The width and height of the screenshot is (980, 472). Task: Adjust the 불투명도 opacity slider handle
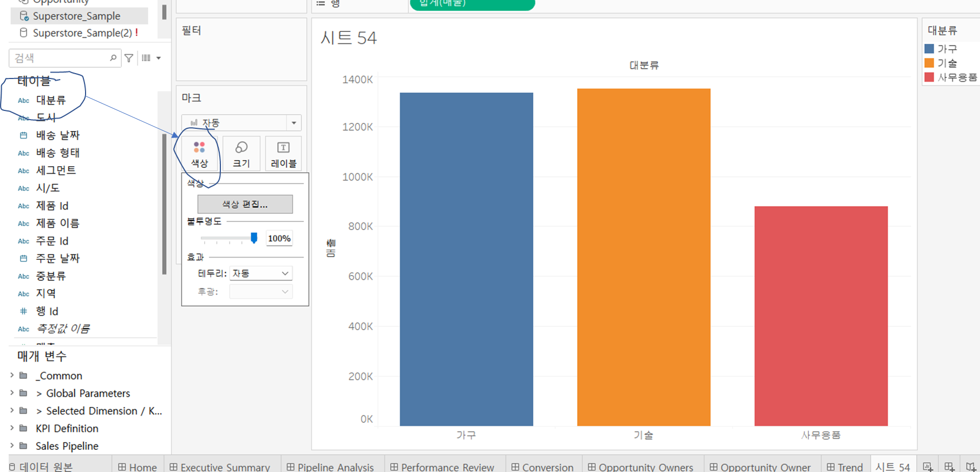(x=254, y=238)
